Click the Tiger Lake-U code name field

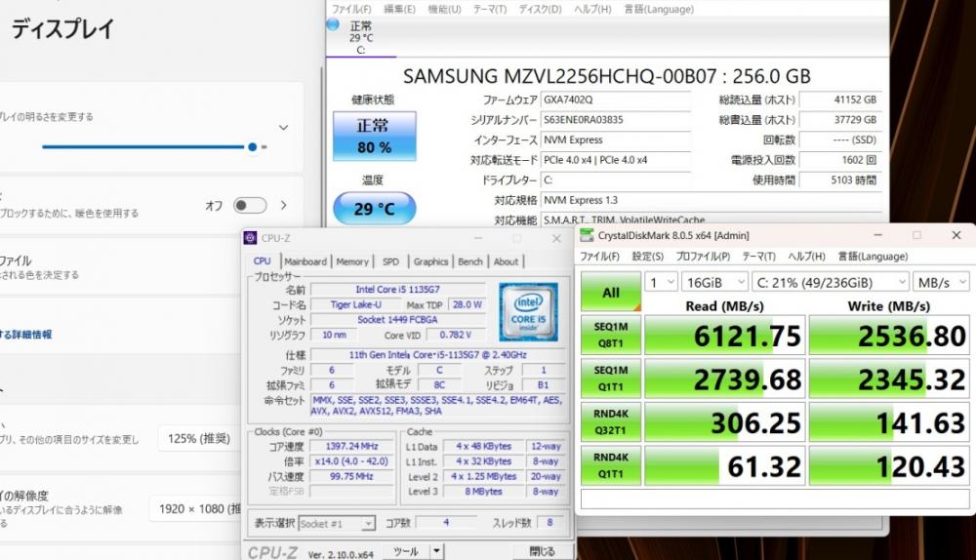tap(355, 304)
